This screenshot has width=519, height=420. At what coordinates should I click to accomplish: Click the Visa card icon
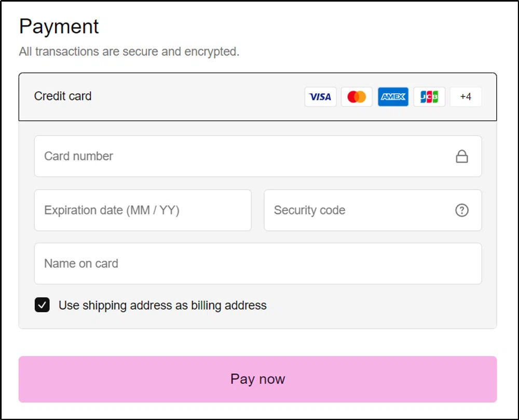320,96
